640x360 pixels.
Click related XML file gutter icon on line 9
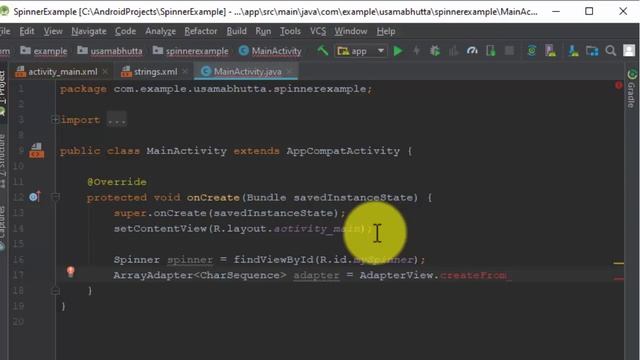tap(36, 151)
